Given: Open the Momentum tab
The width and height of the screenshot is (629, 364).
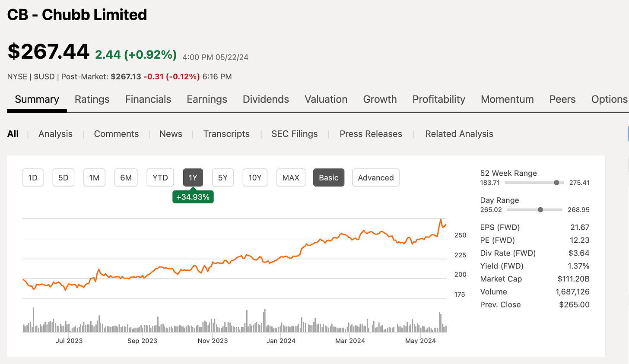Looking at the screenshot, I should tap(507, 99).
